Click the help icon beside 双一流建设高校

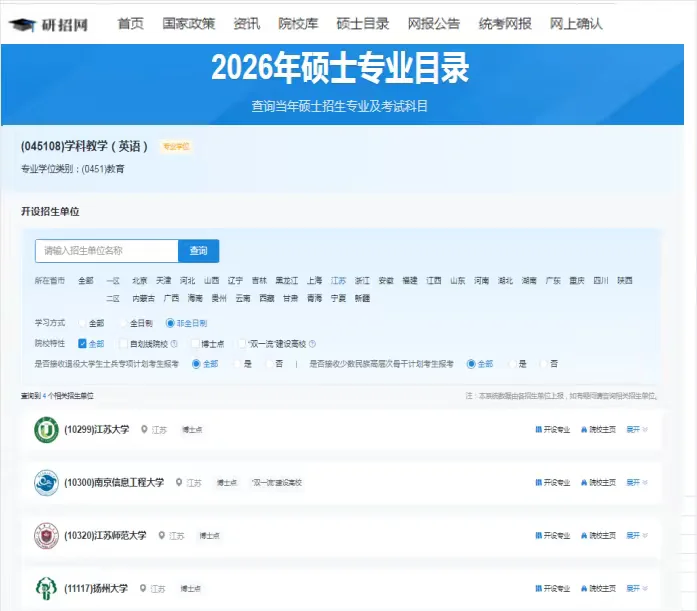[312, 343]
